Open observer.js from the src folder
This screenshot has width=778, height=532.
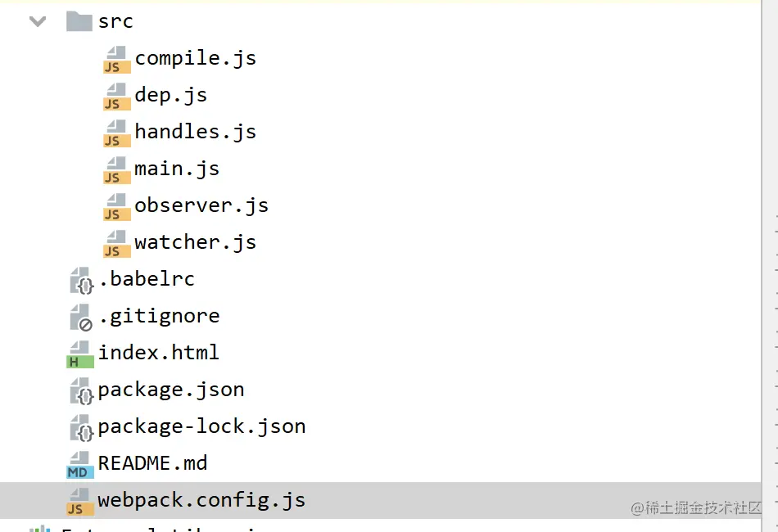[201, 205]
